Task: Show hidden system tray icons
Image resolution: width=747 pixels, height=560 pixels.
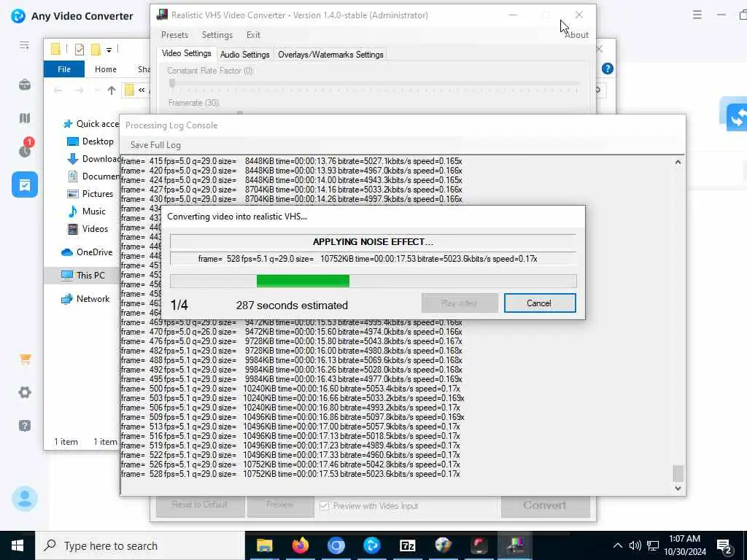Action: [x=617, y=545]
